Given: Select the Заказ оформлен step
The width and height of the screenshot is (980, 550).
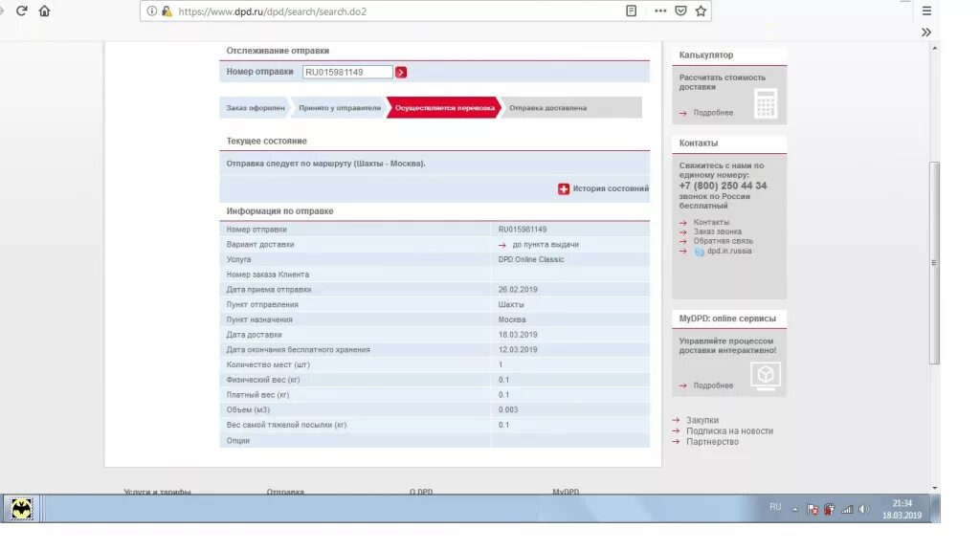Looking at the screenshot, I should [x=255, y=107].
